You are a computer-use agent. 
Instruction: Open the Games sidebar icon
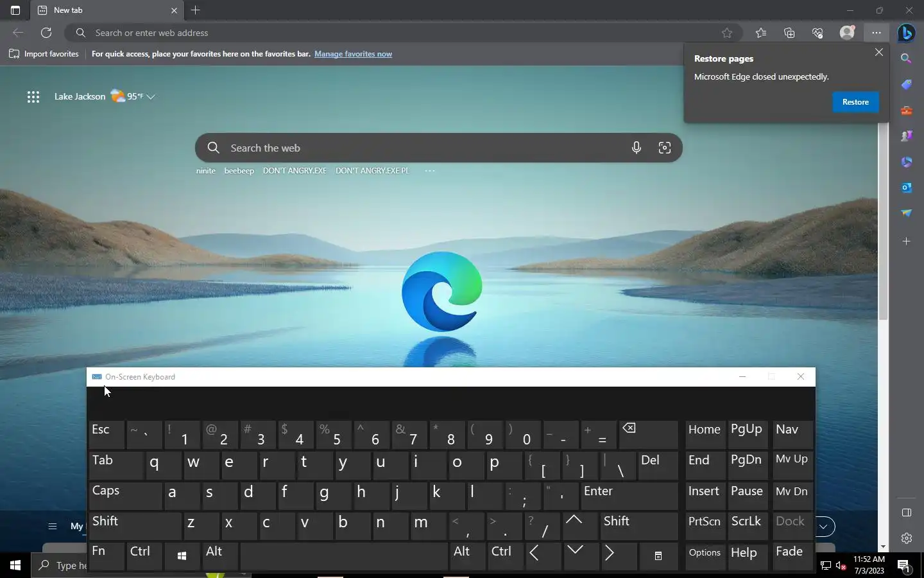(x=906, y=136)
